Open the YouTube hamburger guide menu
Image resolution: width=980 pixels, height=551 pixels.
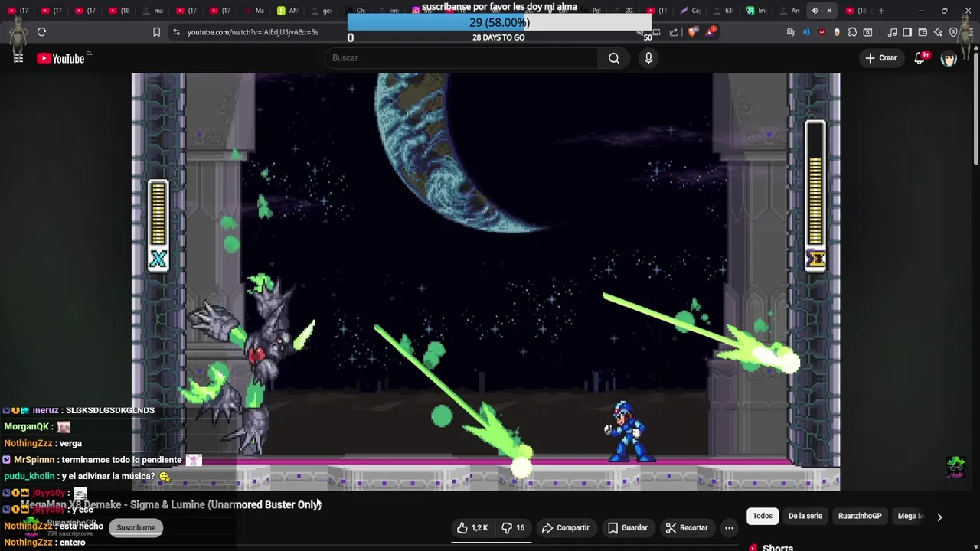[18, 58]
